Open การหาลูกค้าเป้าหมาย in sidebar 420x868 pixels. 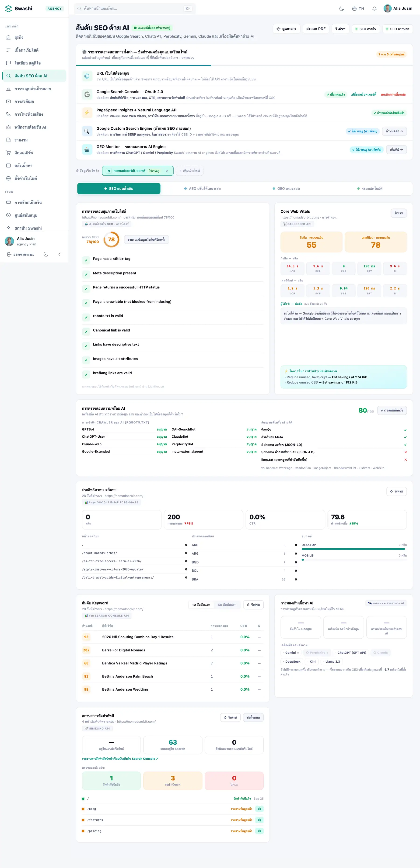pos(34,89)
